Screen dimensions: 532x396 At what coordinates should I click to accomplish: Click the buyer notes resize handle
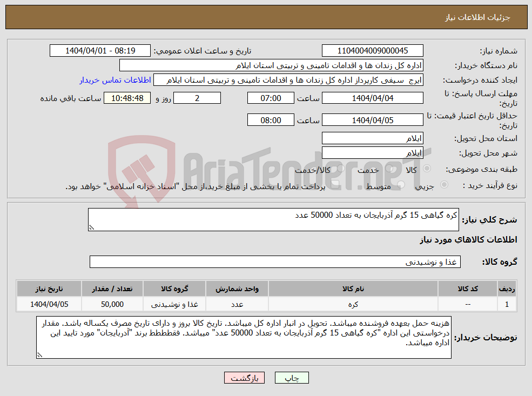coord(39,355)
